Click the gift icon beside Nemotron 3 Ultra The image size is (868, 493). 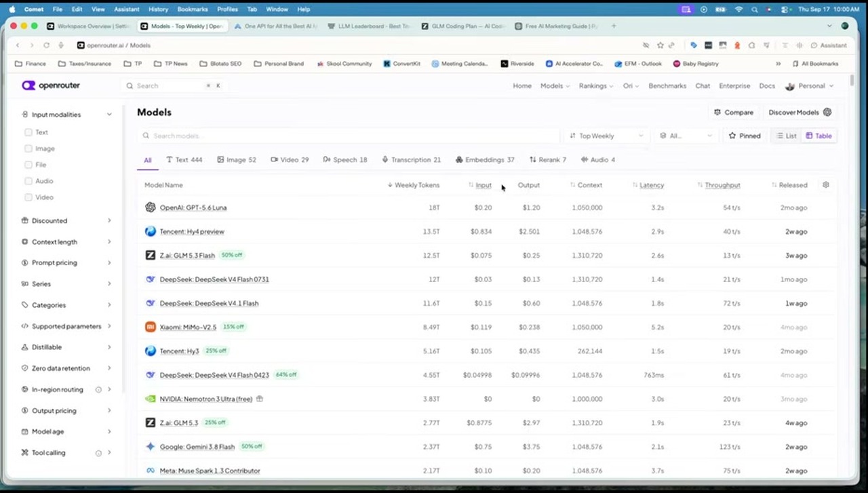tap(260, 399)
